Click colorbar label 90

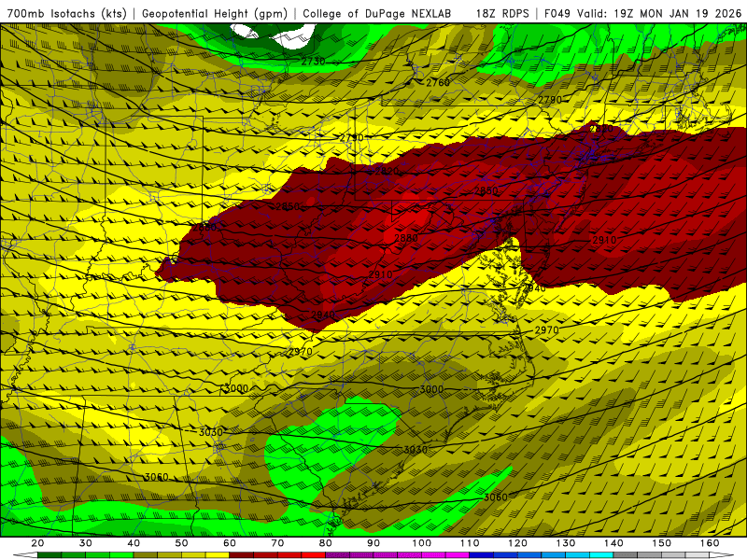click(x=373, y=543)
